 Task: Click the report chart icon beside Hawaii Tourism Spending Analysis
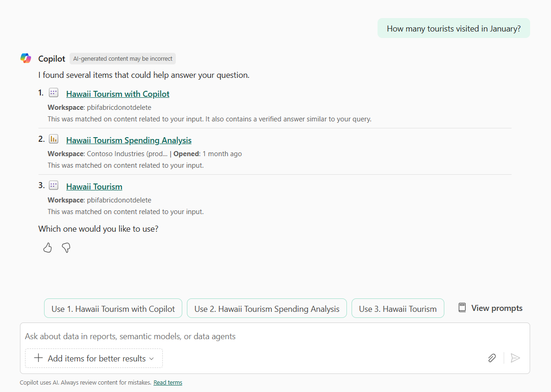pyautogui.click(x=53, y=139)
